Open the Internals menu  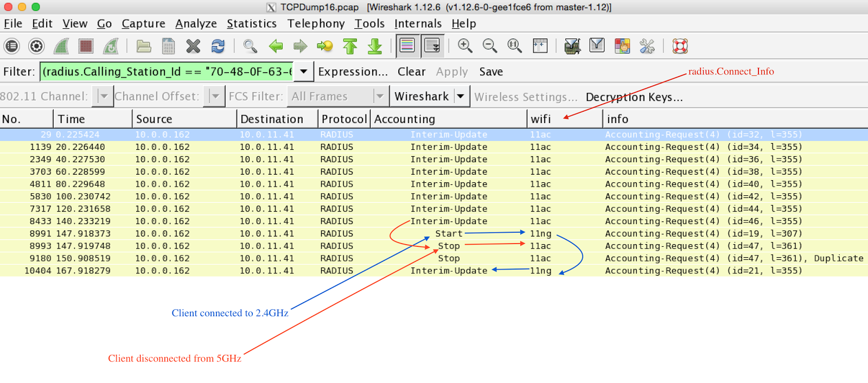point(418,23)
